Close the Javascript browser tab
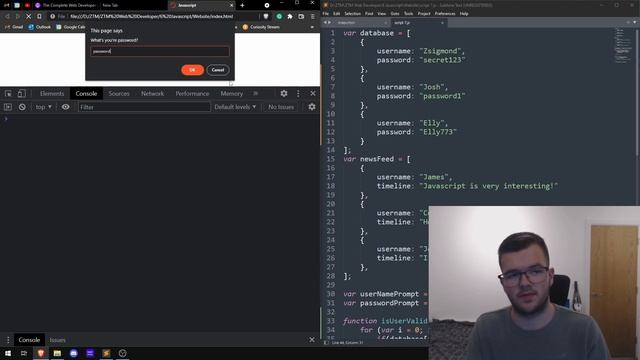The height and width of the screenshot is (360, 640). (x=231, y=5)
